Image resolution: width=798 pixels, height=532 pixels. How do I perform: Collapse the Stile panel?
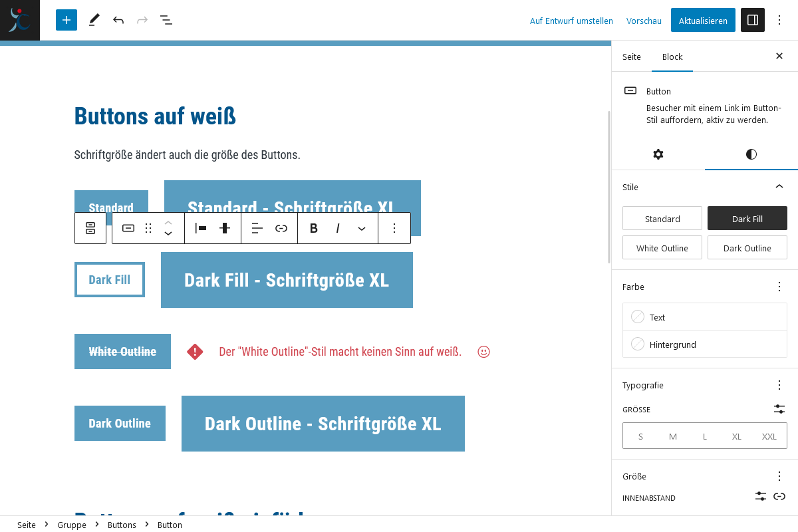tap(779, 187)
